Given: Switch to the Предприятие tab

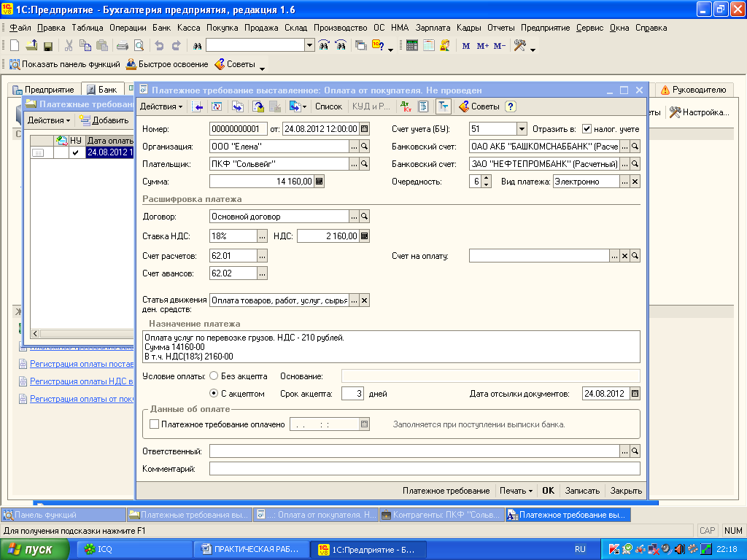Looking at the screenshot, I should click(43, 90).
